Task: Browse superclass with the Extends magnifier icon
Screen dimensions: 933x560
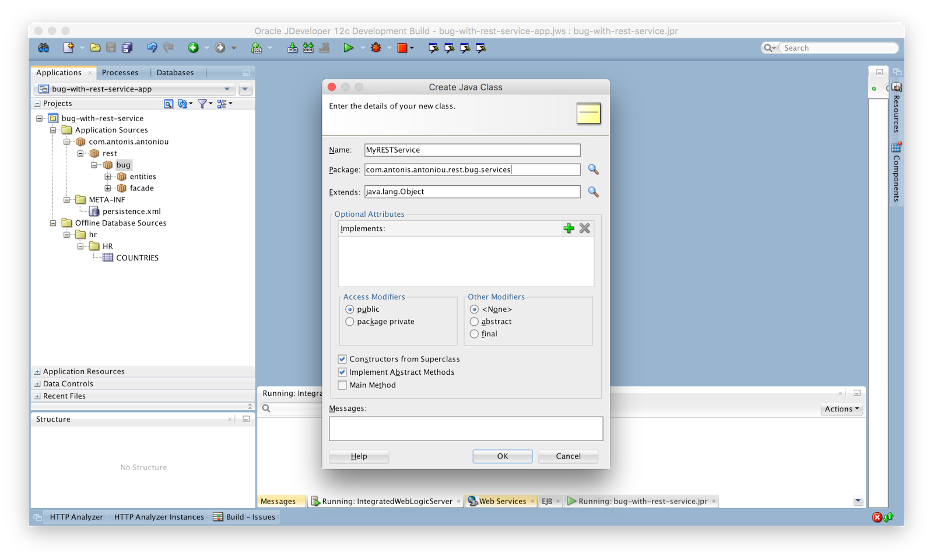Action: click(x=593, y=192)
